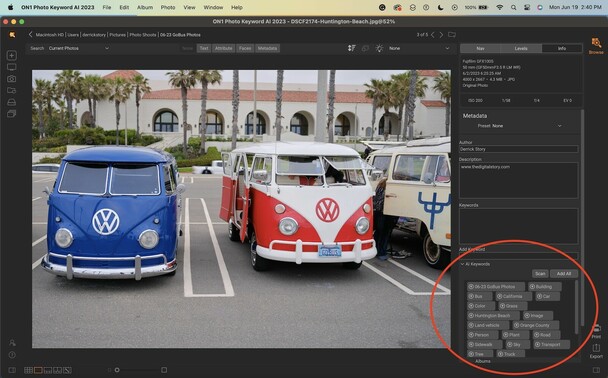
Task: Switch to filmstrip view icon
Action: (48, 370)
